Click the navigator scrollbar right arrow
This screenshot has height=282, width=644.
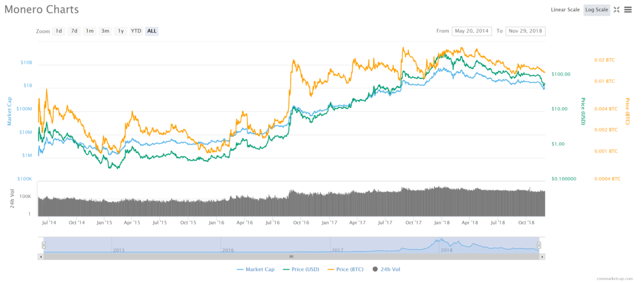click(542, 257)
